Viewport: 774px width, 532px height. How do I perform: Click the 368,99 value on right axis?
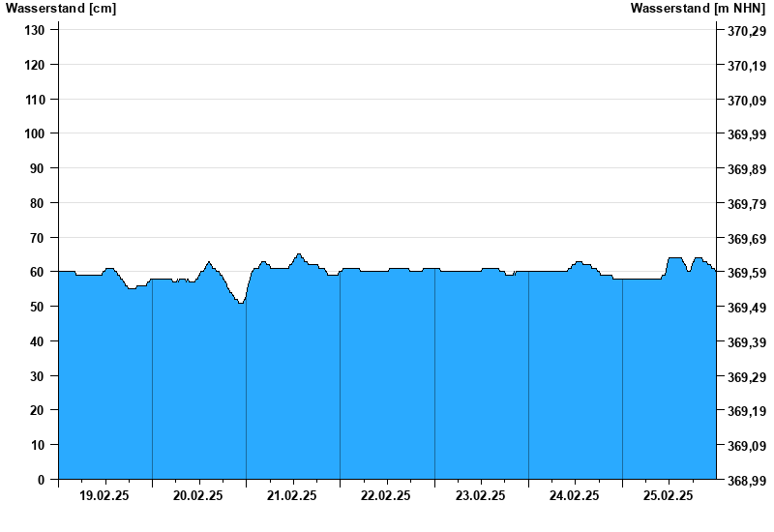[x=747, y=481]
